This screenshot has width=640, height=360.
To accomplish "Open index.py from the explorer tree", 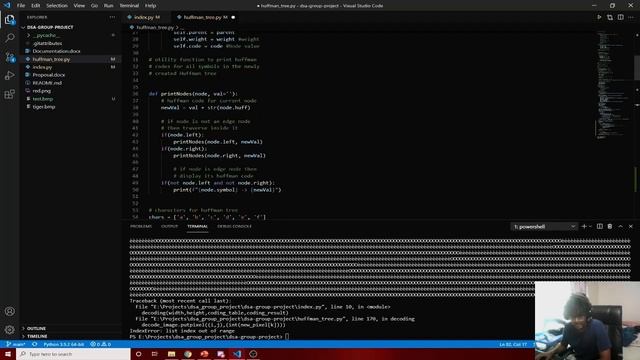I will tap(42, 67).
